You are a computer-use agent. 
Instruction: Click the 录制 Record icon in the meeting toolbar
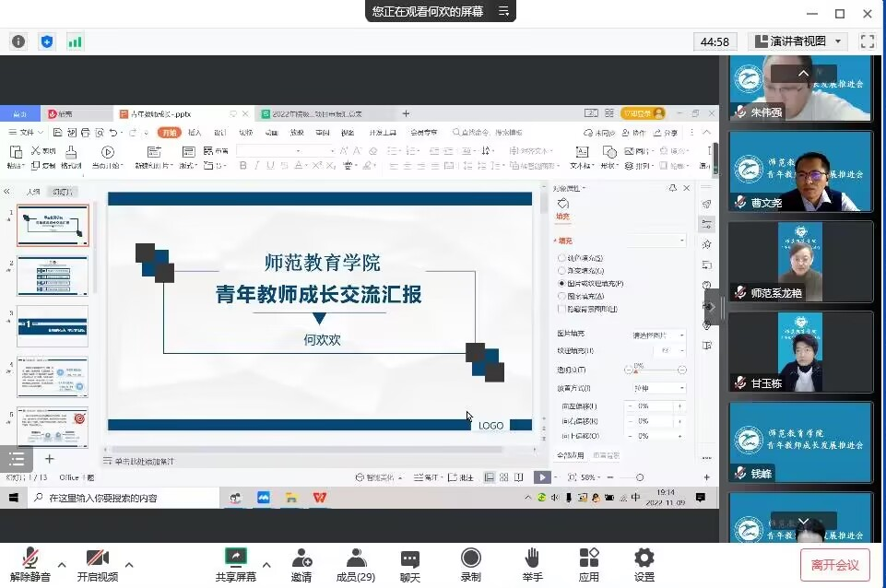click(x=470, y=562)
